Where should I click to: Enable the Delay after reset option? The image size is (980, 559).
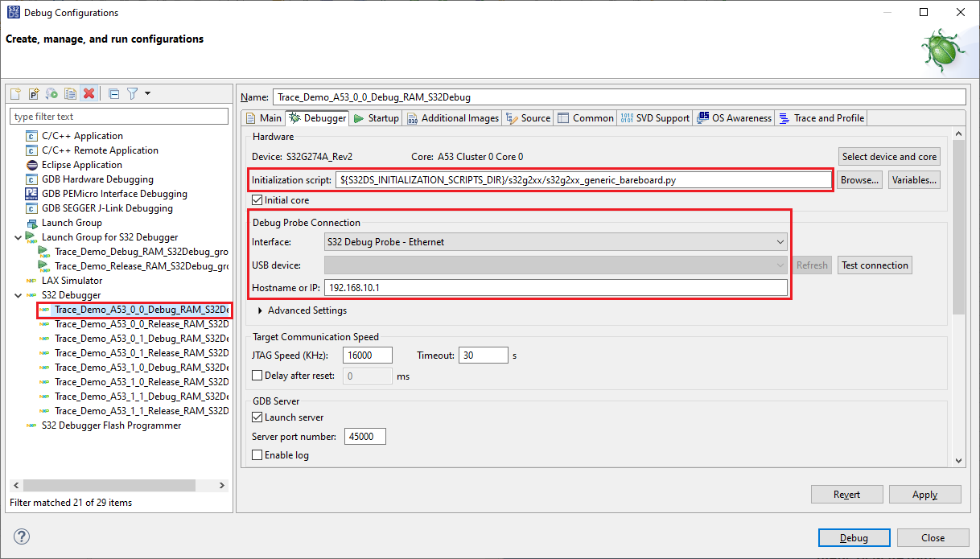[x=259, y=375]
